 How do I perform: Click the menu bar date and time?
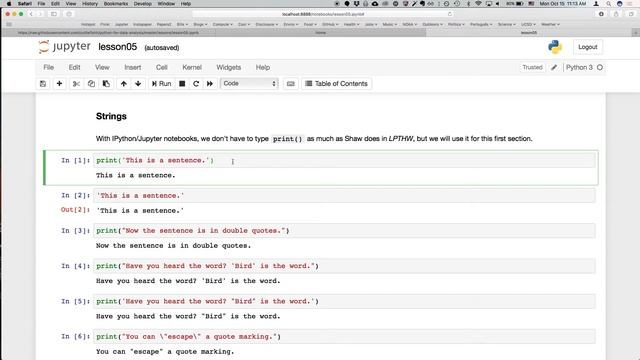(563, 4)
